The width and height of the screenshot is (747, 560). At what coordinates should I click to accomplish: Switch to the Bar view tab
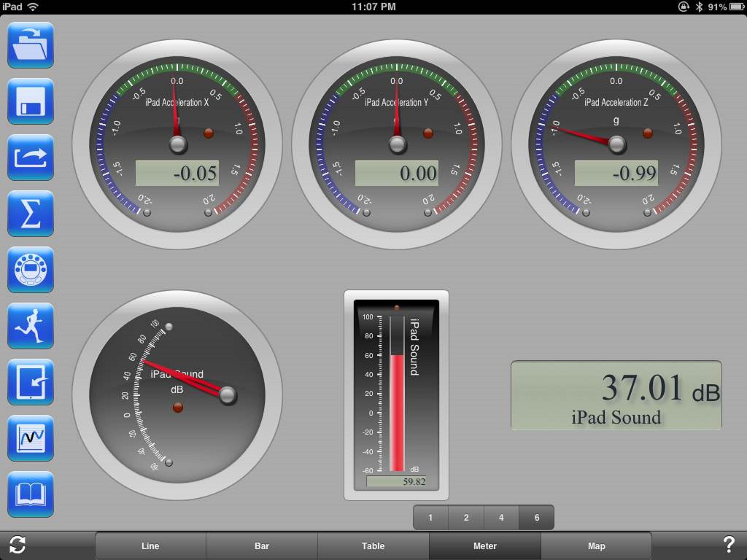pyautogui.click(x=262, y=546)
